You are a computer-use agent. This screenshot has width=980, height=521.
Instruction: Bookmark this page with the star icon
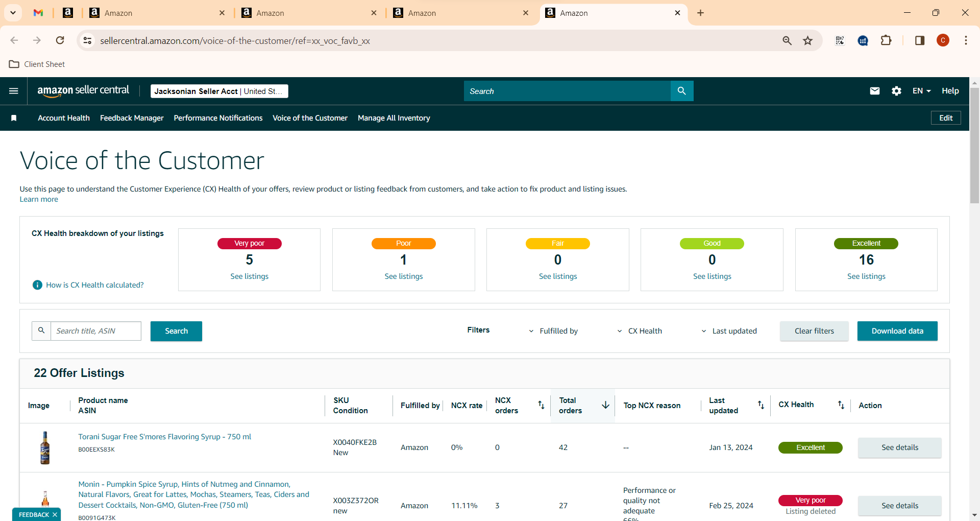pyautogui.click(x=807, y=40)
